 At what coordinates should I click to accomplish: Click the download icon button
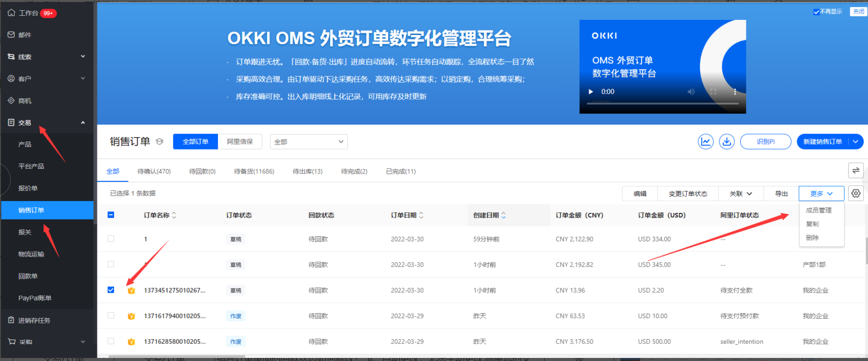[x=727, y=142]
